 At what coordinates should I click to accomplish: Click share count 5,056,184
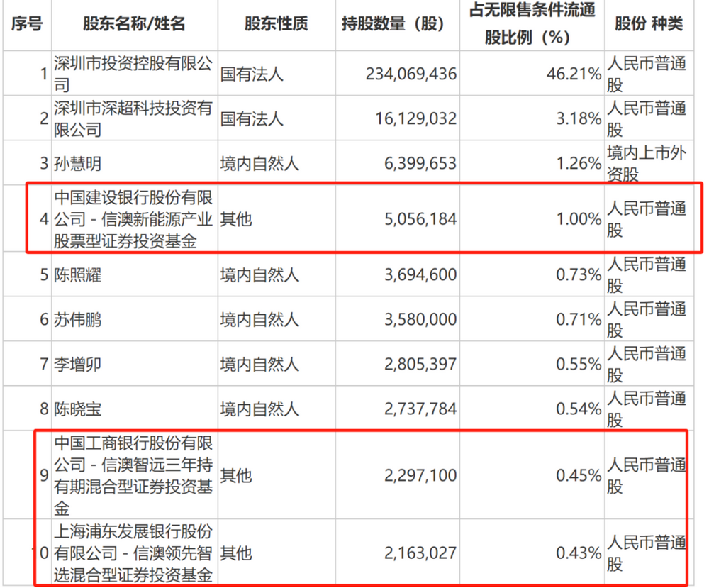point(420,219)
